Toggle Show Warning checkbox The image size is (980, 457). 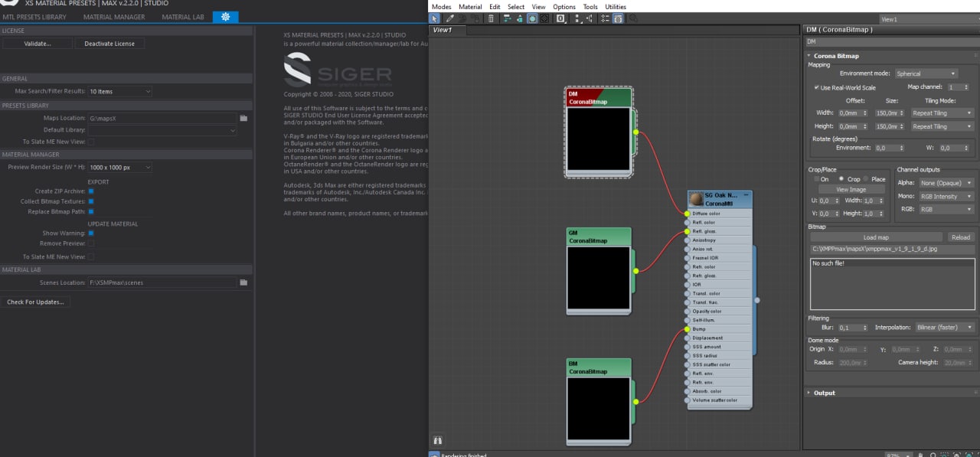[x=91, y=233]
